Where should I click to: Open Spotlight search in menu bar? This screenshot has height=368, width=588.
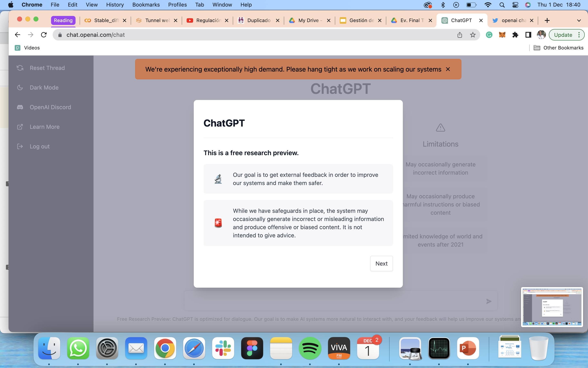pos(502,5)
